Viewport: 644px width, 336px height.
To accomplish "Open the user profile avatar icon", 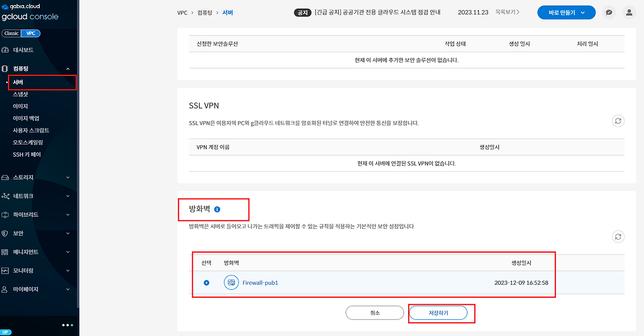I will [x=629, y=13].
